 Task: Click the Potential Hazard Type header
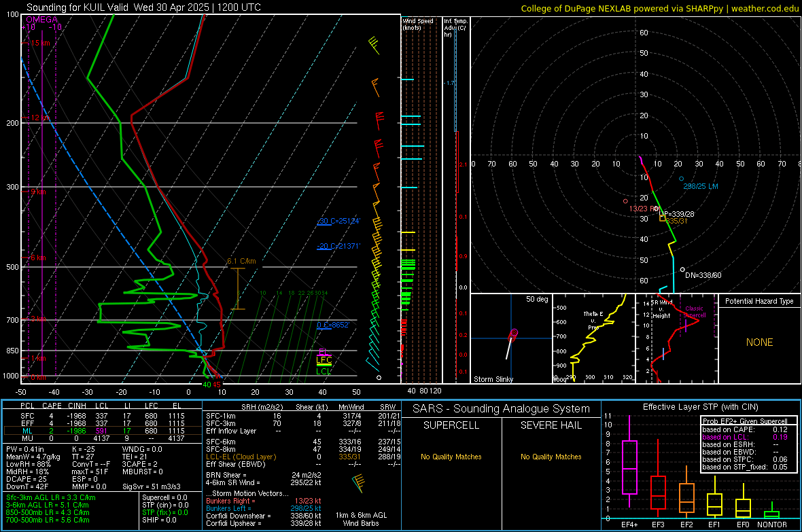759,301
